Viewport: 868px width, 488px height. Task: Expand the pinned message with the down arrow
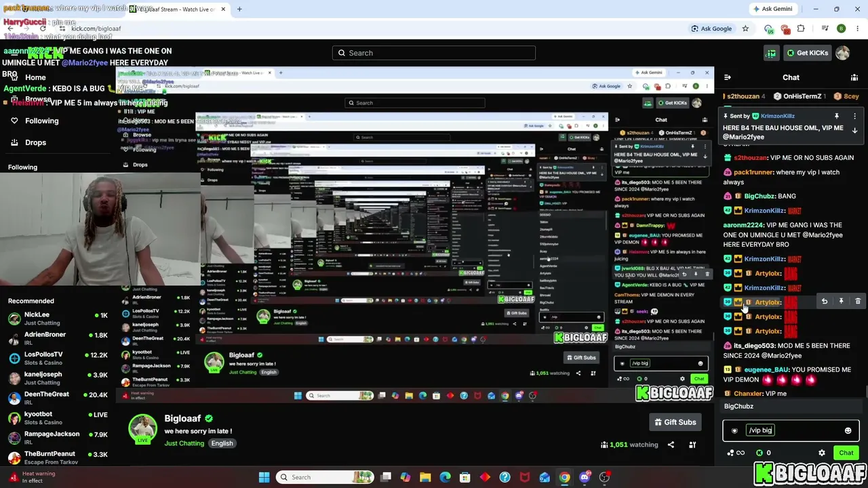(x=854, y=130)
